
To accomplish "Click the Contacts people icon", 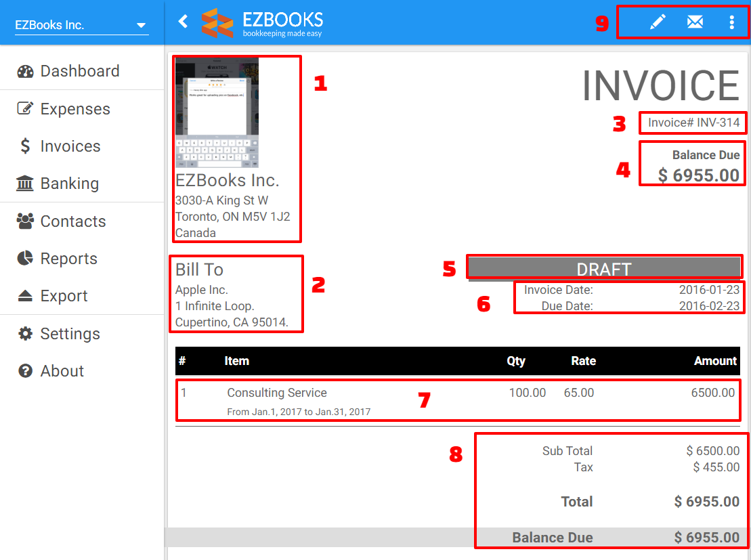I will point(25,221).
